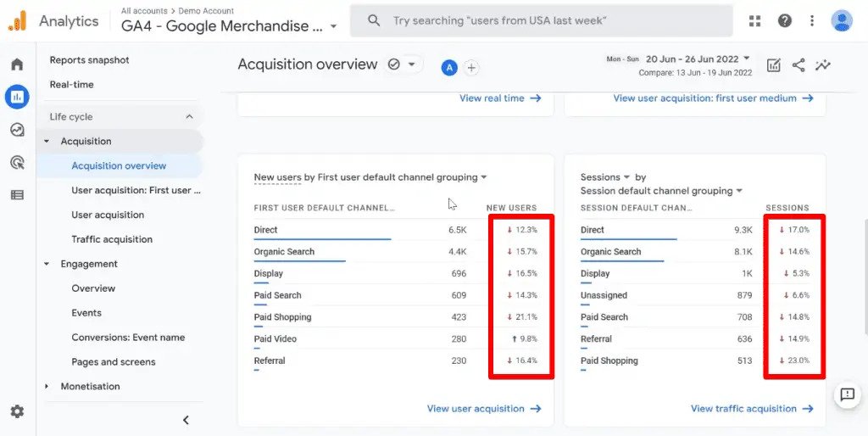Click the 'SESSIONS' column header
This screenshot has height=436, width=868.
pyautogui.click(x=787, y=208)
